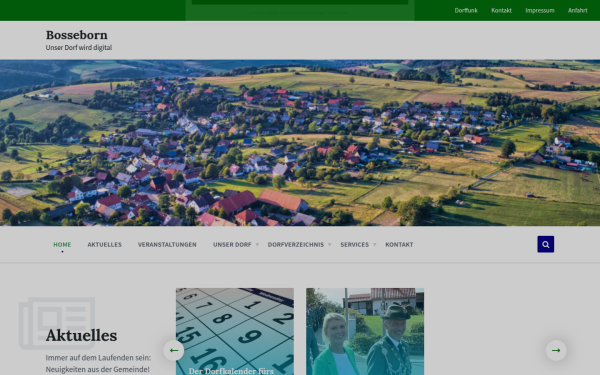Open the article with the couple photo
Image resolution: width=600 pixels, height=375 pixels.
point(365,331)
